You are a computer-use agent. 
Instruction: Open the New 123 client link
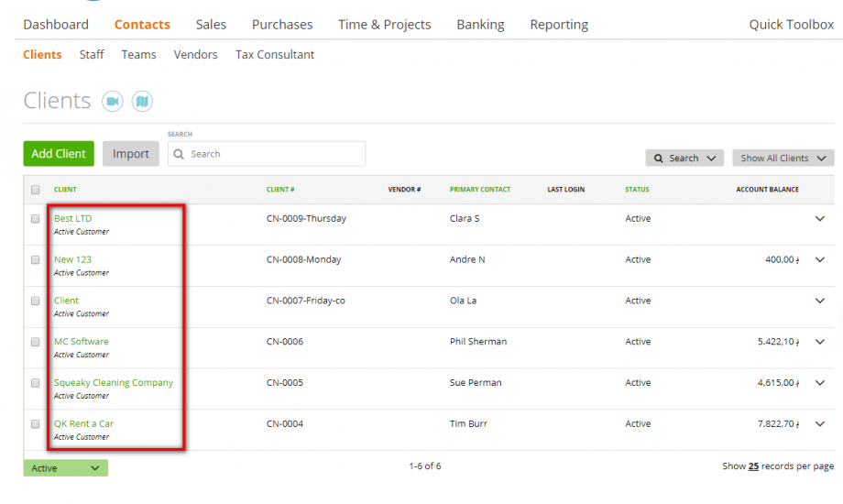[72, 259]
